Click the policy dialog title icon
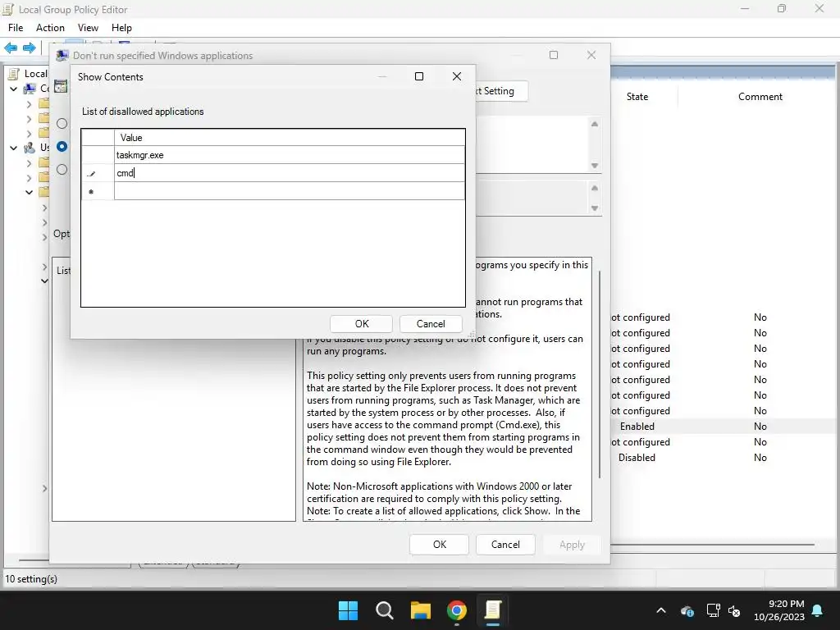Screen dimensions: 840x630 [x=62, y=55]
